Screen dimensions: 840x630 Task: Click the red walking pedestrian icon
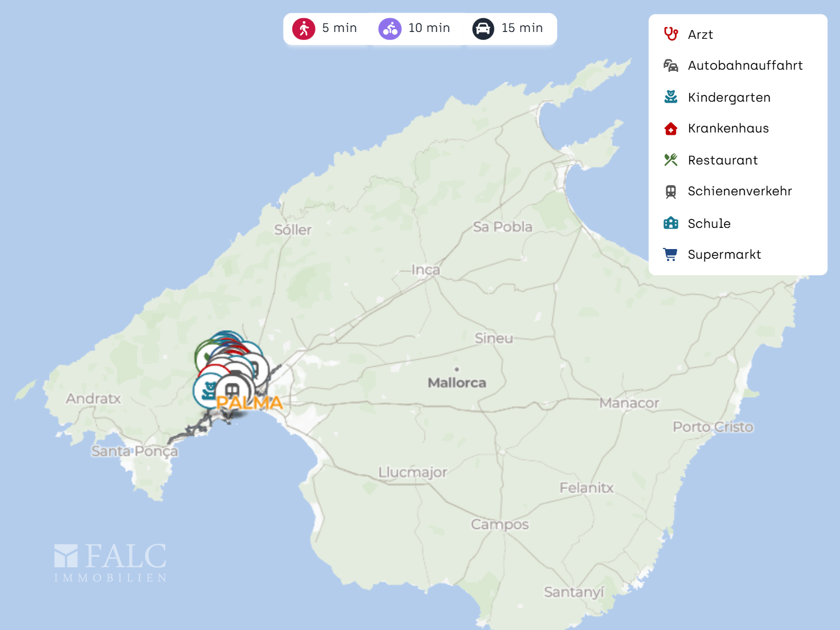coord(303,29)
